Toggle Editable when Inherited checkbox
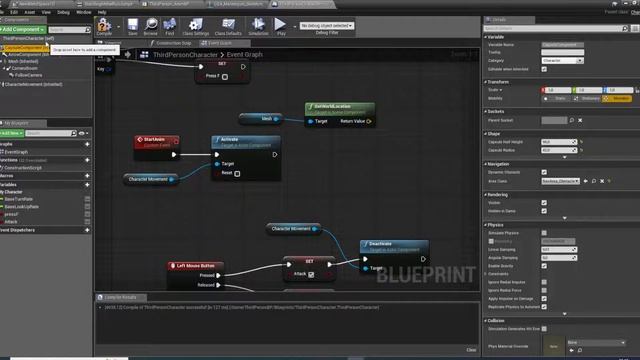Image resolution: width=640 pixels, height=360 pixels. tap(544, 69)
